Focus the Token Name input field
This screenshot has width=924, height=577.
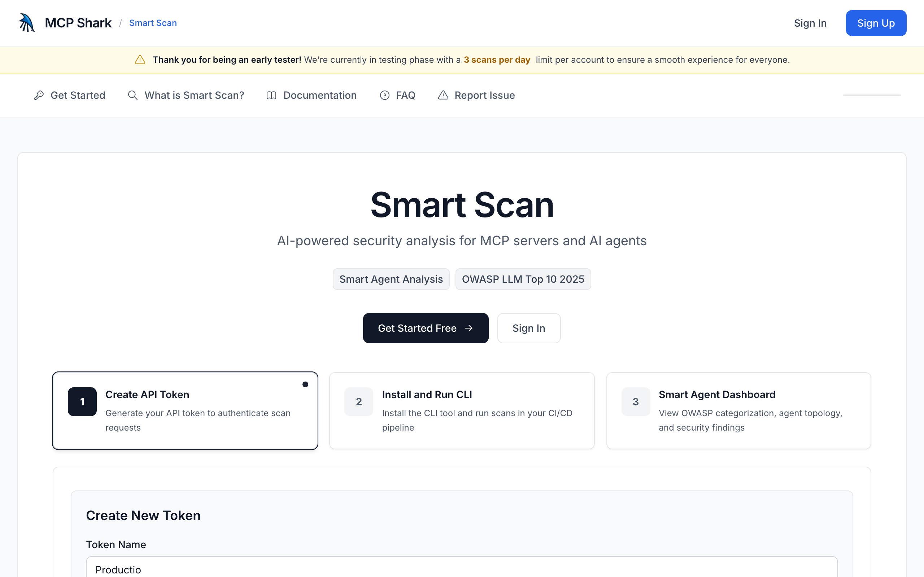462,569
